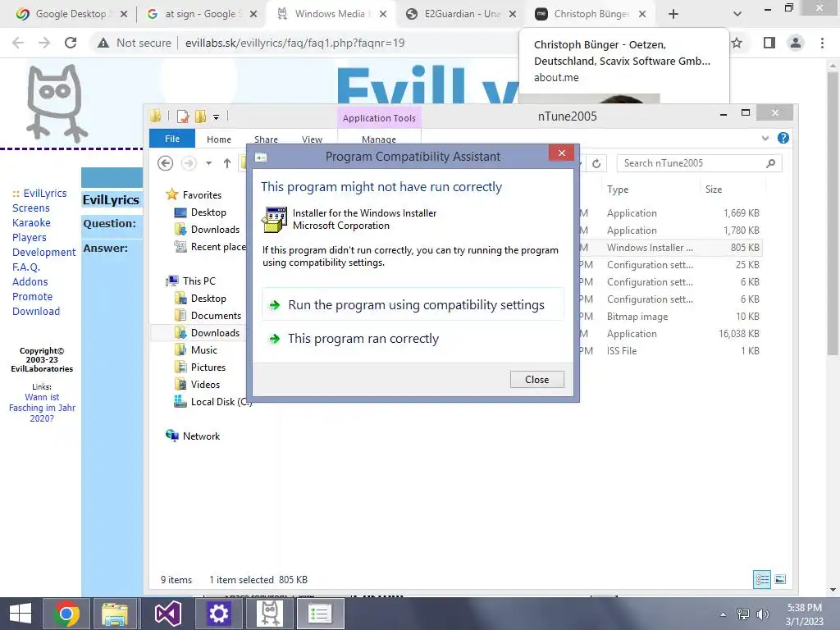Open Chrome profile avatar icon
840x630 pixels.
tap(796, 43)
